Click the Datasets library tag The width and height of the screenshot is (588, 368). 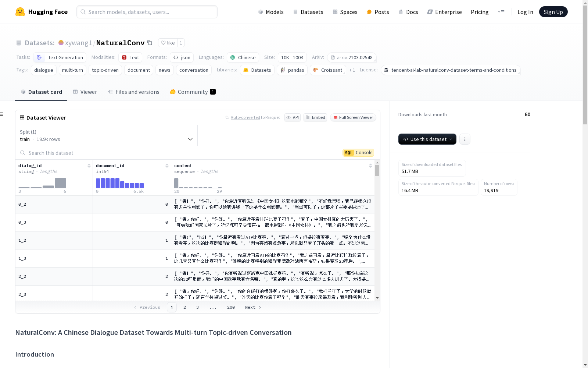(257, 70)
